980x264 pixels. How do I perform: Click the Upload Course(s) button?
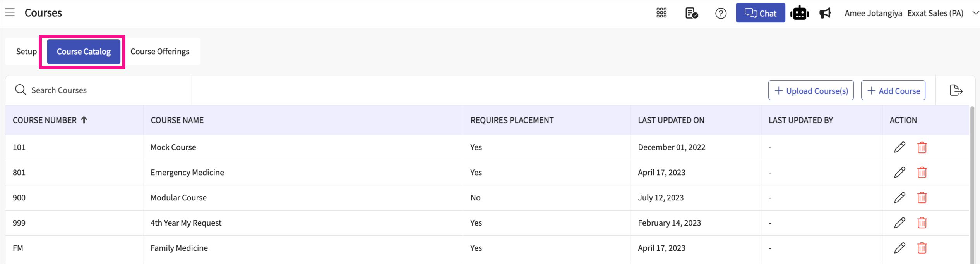coord(811,91)
